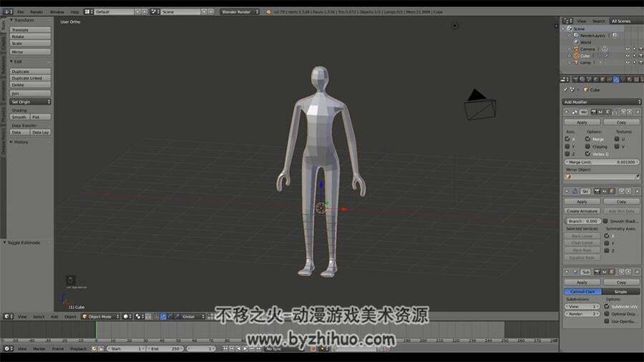Toggle viewport visibility eye for Cube
644x362 pixels.
tap(628, 55)
